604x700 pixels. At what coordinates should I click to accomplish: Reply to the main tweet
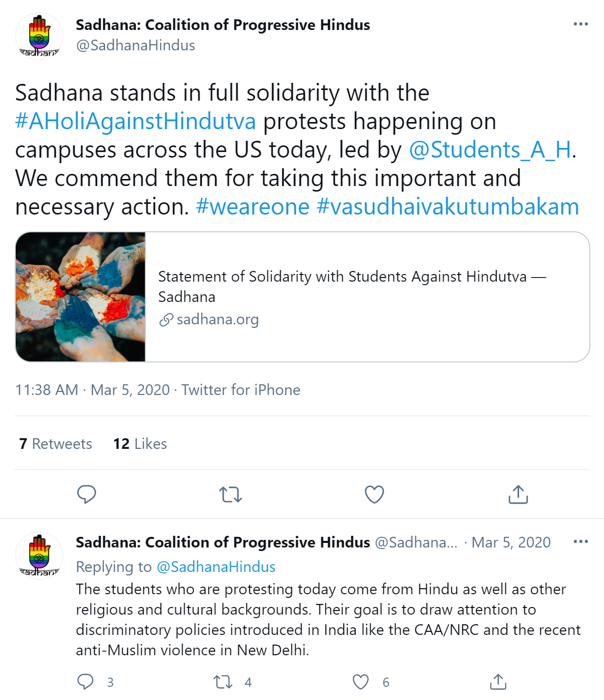[86, 494]
